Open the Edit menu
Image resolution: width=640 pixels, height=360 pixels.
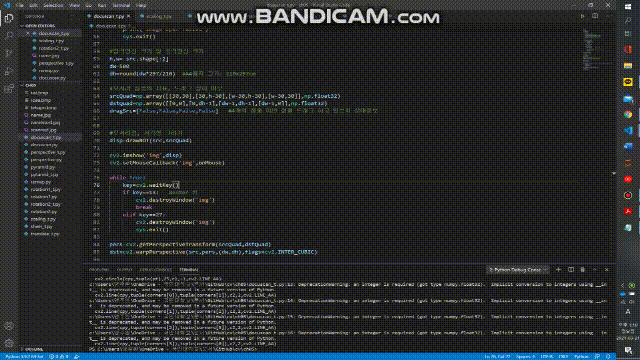(x=33, y=5)
